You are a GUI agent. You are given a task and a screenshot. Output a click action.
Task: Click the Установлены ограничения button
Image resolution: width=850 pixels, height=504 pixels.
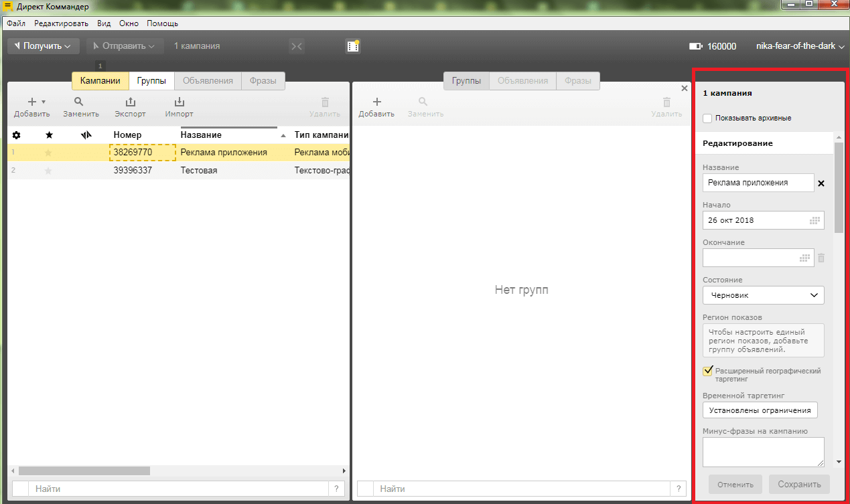760,410
